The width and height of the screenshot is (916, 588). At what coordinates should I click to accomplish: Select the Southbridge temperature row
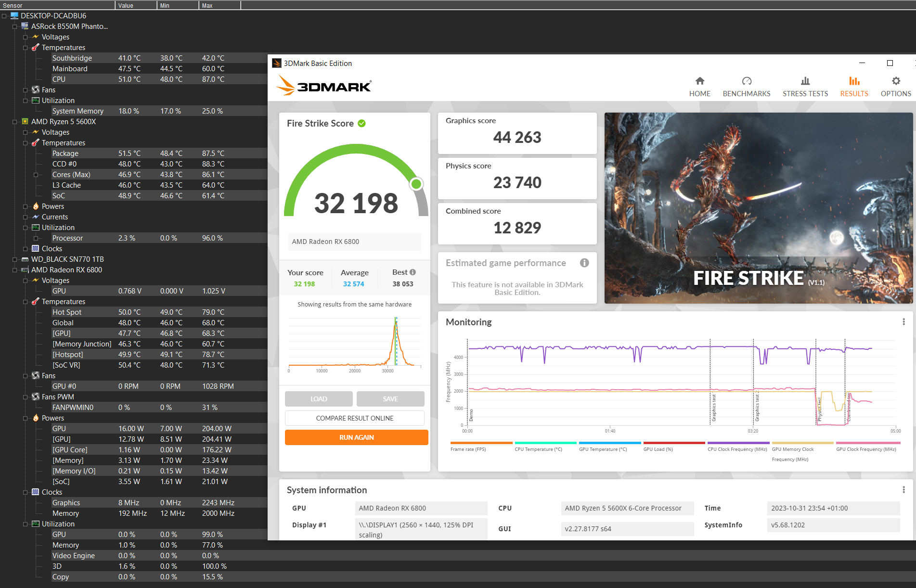click(159, 58)
